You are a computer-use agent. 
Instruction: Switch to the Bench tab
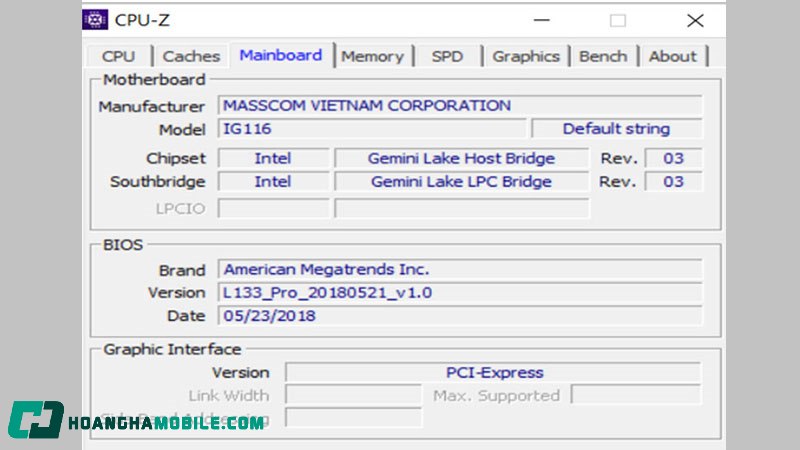coord(603,56)
